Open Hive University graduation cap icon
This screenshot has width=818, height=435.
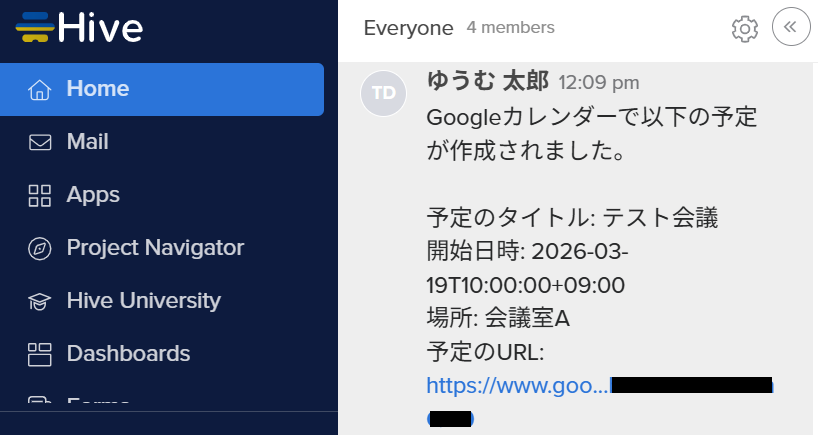point(40,301)
